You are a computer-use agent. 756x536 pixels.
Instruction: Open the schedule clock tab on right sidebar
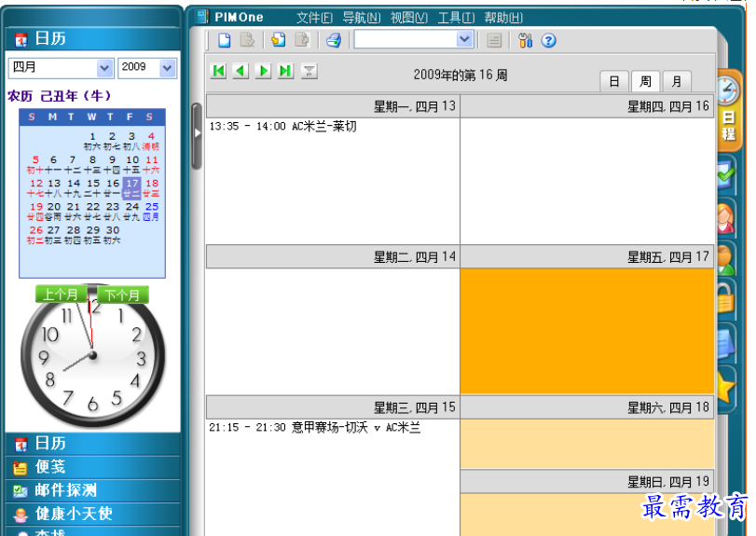click(728, 111)
